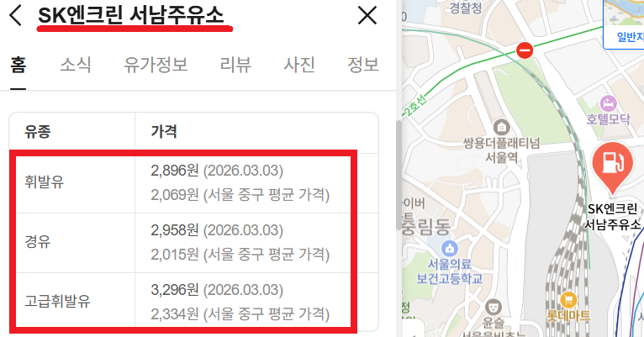This screenshot has width=644, height=337.
Task: Click the SK엔크린 서남주유소 title text
Action: coord(131,16)
